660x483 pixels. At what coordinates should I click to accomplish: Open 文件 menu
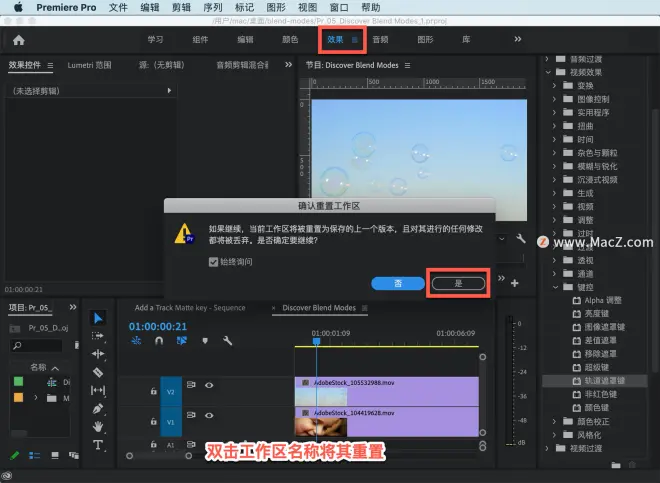118,7
